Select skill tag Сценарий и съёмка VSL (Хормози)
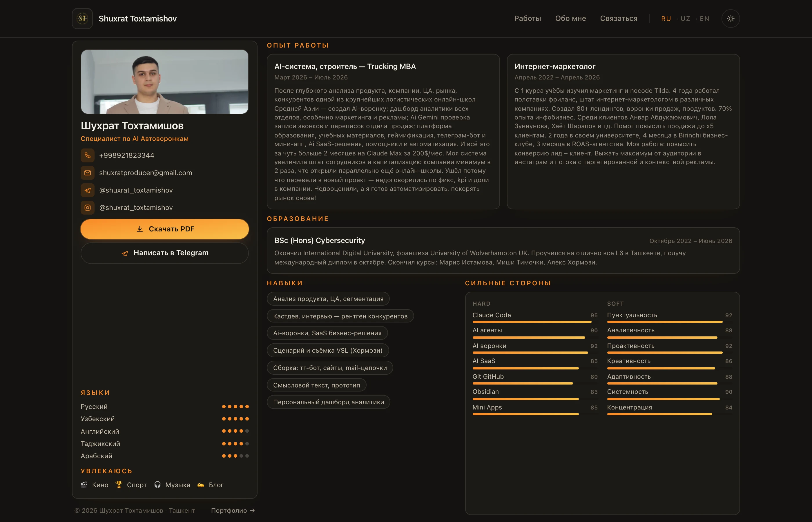The width and height of the screenshot is (812, 522). (x=328, y=351)
